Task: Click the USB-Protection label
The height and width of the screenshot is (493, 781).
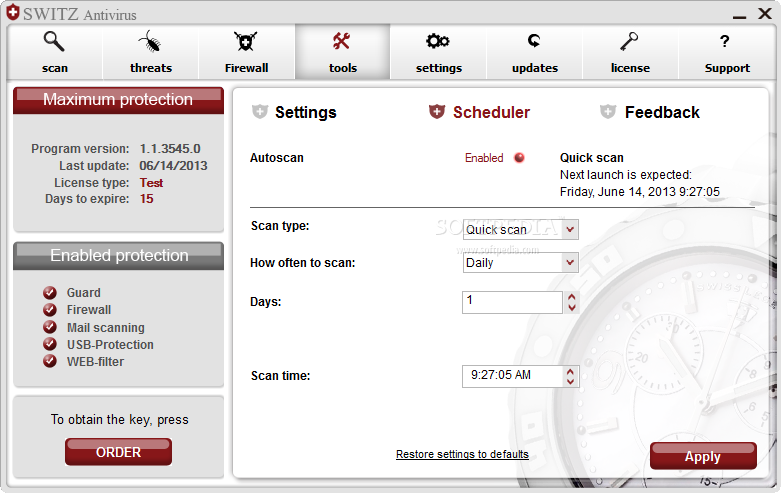Action: click(110, 345)
